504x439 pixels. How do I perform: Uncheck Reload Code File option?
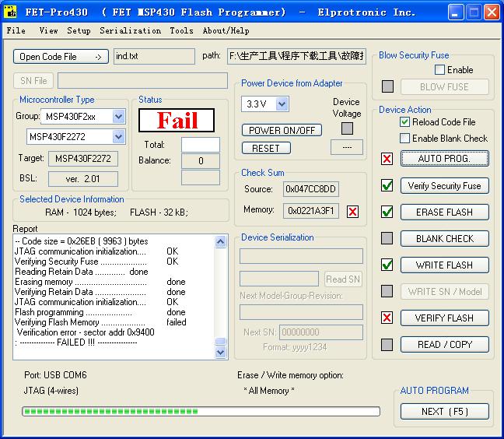(x=404, y=122)
